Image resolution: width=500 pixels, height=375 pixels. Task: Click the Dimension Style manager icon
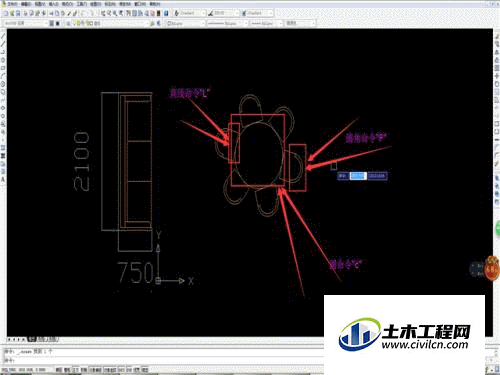[211, 13]
